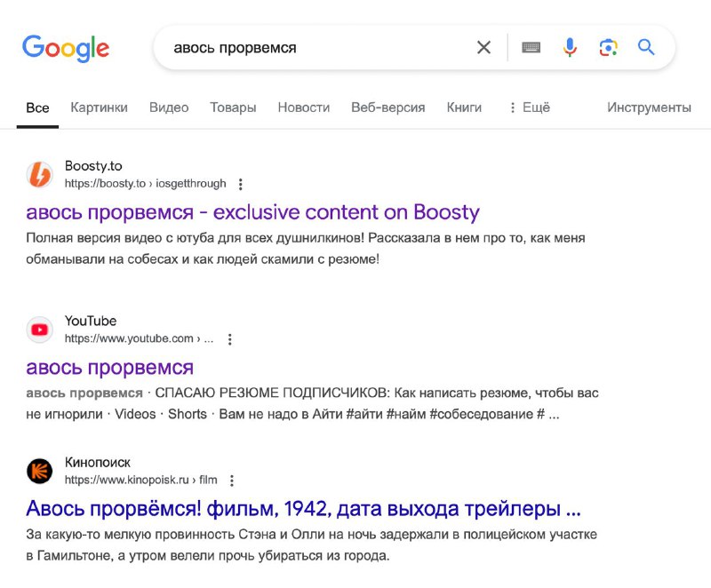Viewport: 711px width, 588px height.
Task: Start voice search with microphone icon
Action: 570,47
